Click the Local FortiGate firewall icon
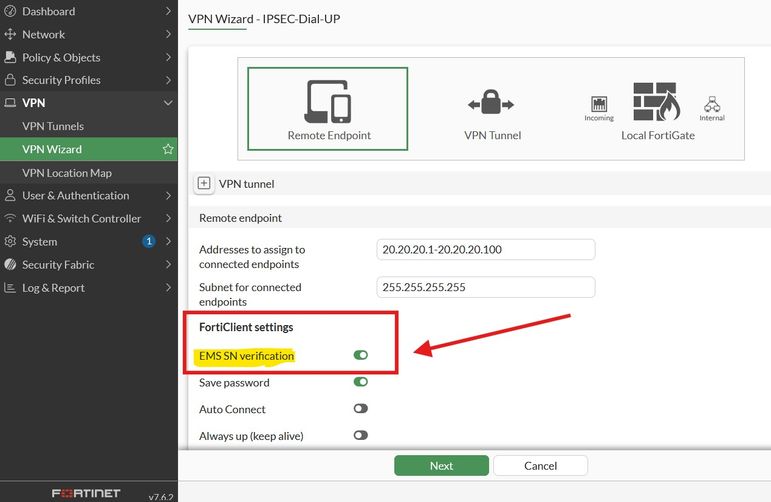This screenshot has height=502, width=771. coord(657,102)
